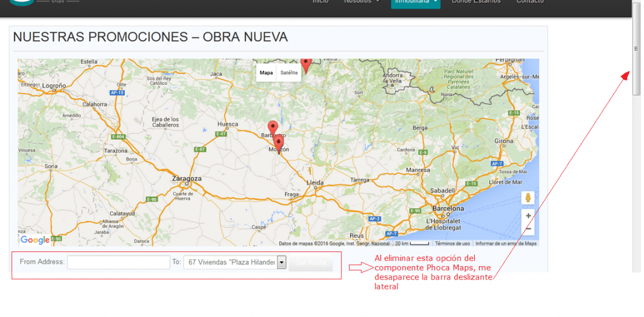Go to Inicio in the top navigation
The width and height of the screenshot is (644, 317).
coord(320,2)
